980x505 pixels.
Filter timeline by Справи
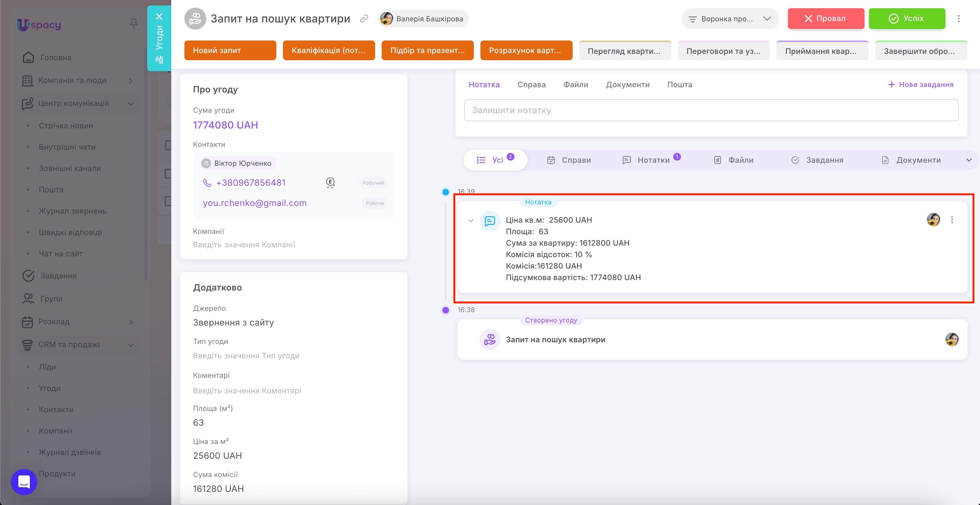pos(569,160)
